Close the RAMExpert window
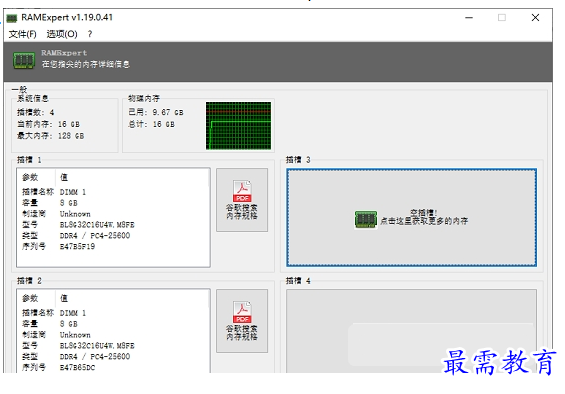Viewport: 565px width, 394px height. 535,18
